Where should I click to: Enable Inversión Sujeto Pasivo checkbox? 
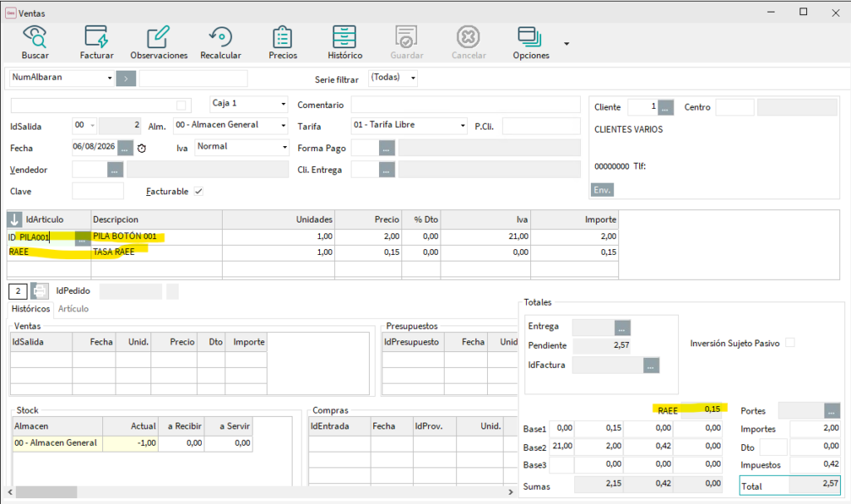pos(790,343)
